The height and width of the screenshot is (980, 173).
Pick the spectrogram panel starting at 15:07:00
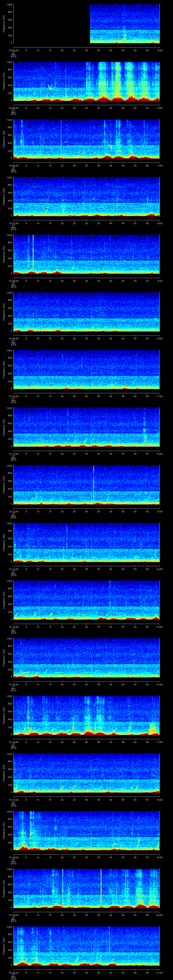(x=87, y=197)
